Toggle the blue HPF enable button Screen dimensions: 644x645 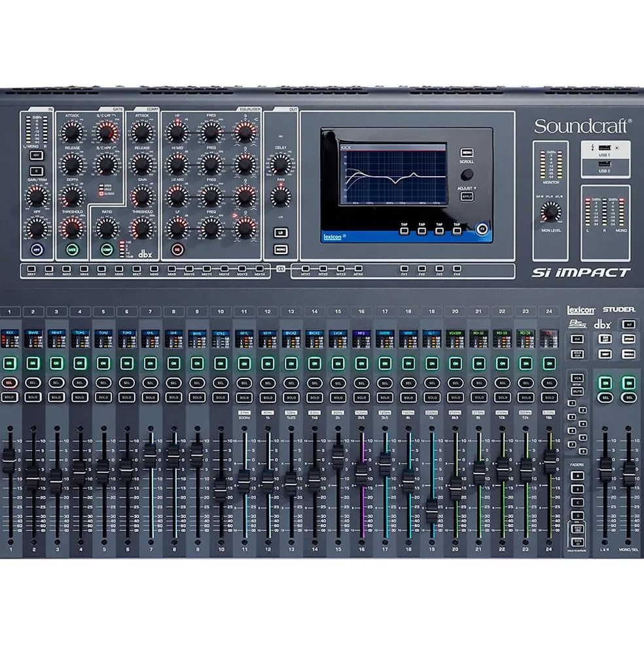coord(37,249)
